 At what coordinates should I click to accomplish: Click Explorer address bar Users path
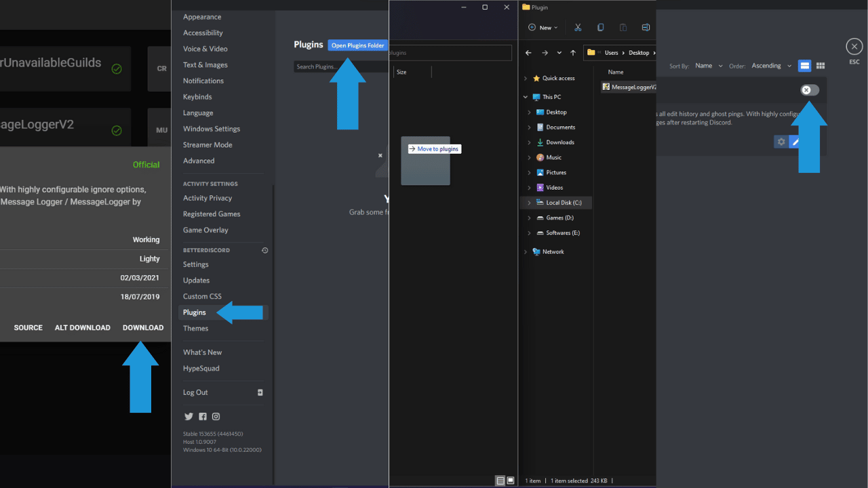(611, 53)
